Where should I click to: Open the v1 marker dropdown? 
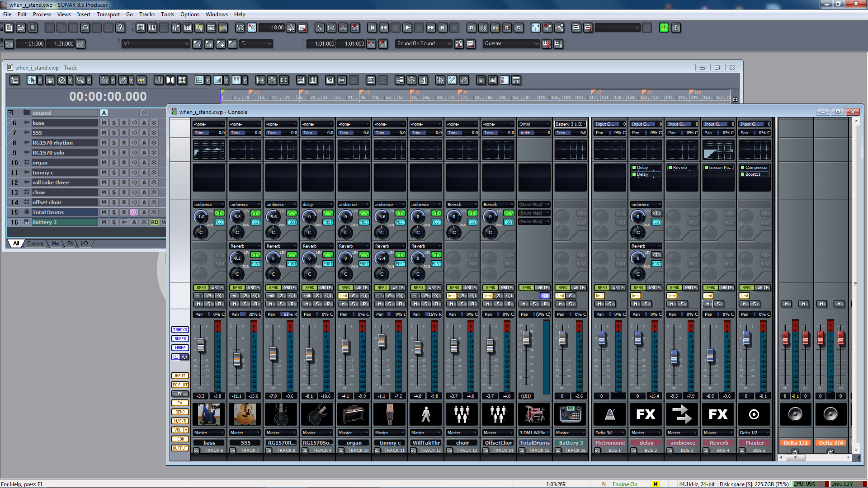point(156,44)
